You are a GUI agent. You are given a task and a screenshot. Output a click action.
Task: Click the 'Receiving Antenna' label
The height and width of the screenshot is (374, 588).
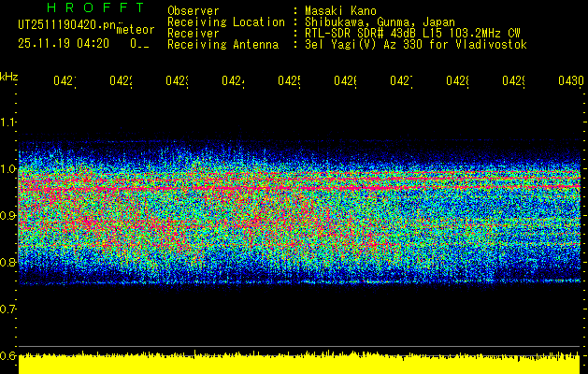click(x=222, y=45)
